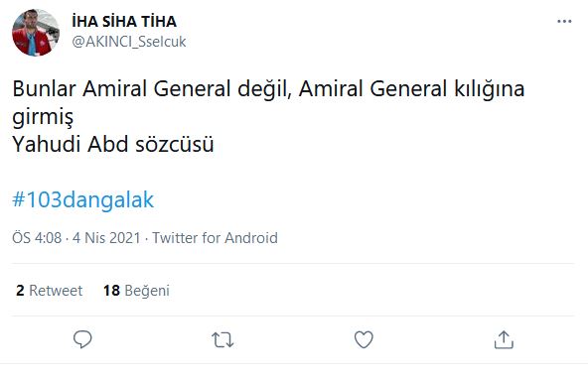Screen dimensions: 588x380
Task: Open the Twitter for Android source link
Action: [215, 238]
